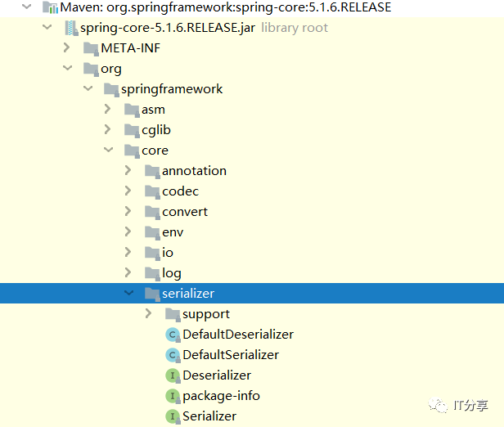Collapse the Maven spring-core library node
The image size is (504, 427).
(27, 6)
